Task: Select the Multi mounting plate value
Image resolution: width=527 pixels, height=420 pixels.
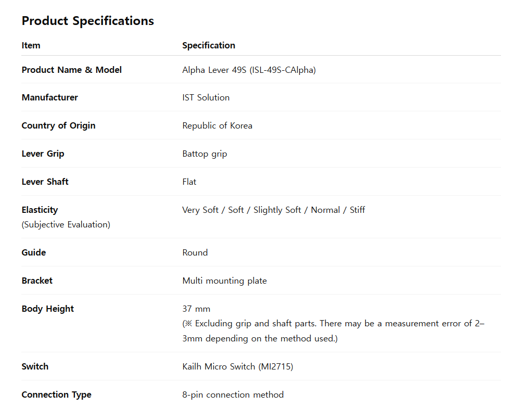Action: [x=225, y=281]
